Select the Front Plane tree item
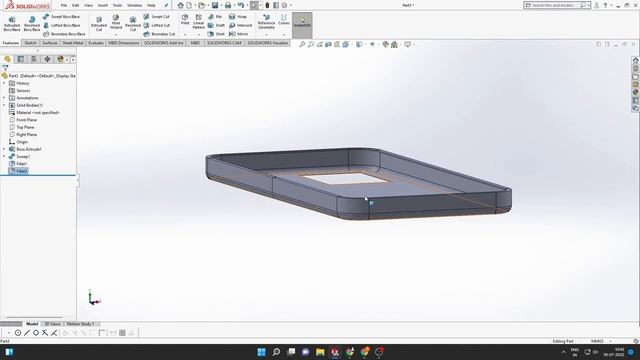This screenshot has height=360, width=640. point(27,120)
